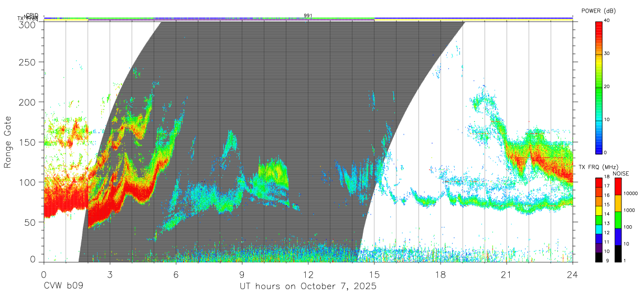
Task: Click the 100 label on the range gate axis
Action: [x=28, y=182]
